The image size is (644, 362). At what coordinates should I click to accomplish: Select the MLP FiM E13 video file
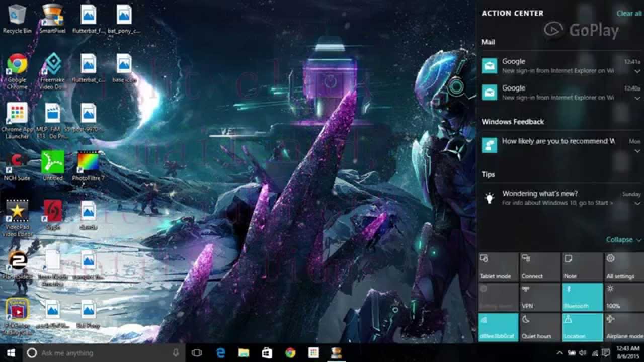click(53, 120)
